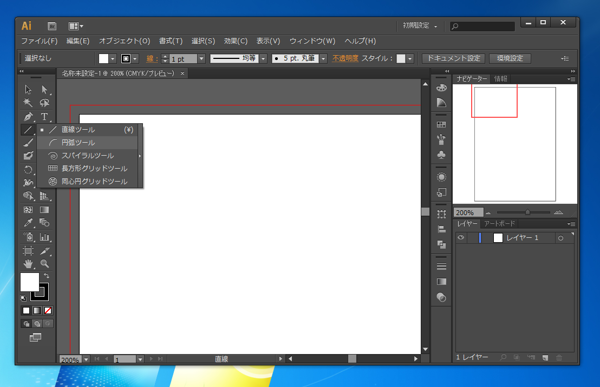The image size is (600, 387).
Task: Enable Draw Normal mode
Action: [x=26, y=324]
